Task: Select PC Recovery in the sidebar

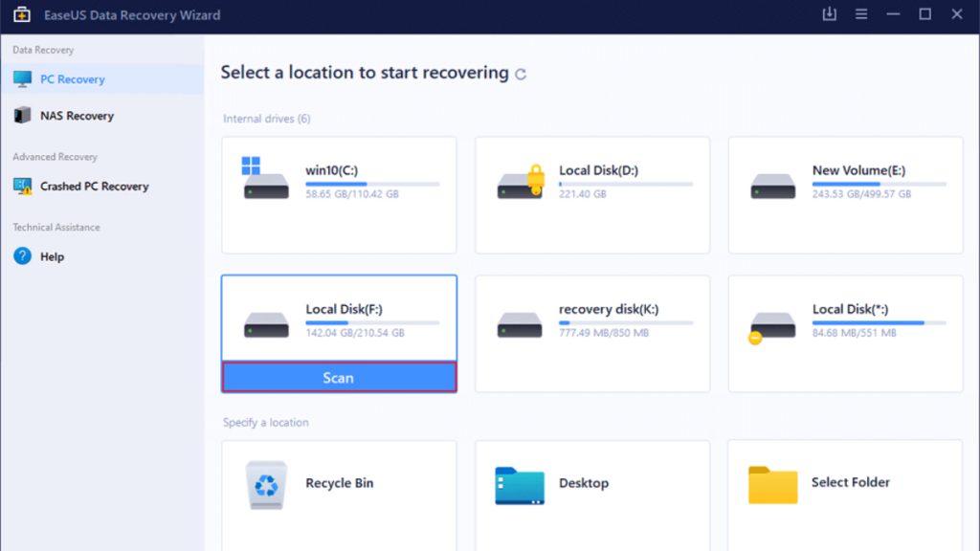Action: 72,79
